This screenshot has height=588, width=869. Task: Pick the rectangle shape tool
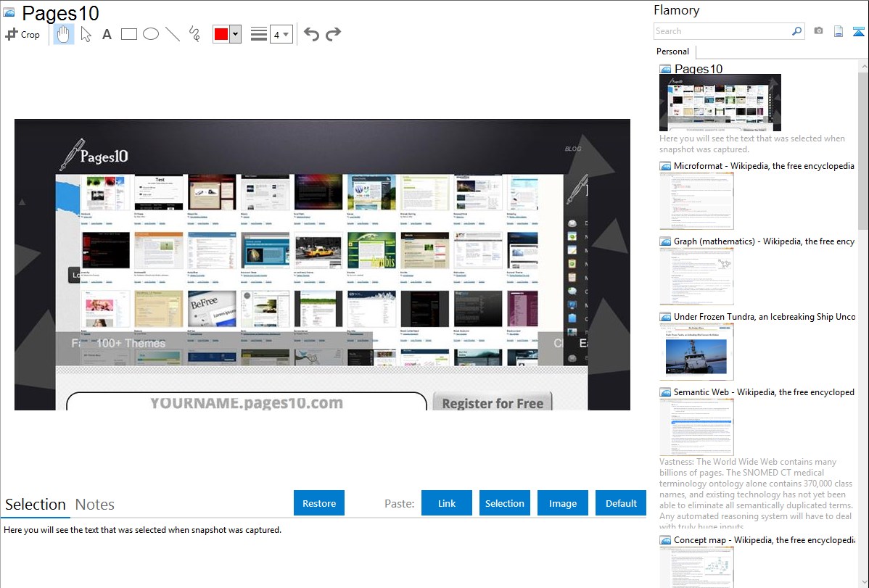click(128, 34)
